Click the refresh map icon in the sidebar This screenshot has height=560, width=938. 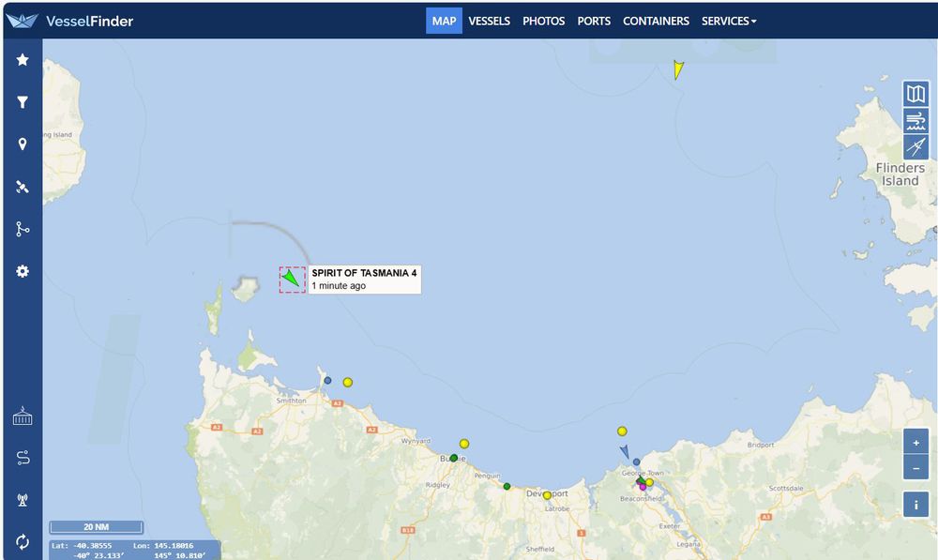click(x=23, y=542)
